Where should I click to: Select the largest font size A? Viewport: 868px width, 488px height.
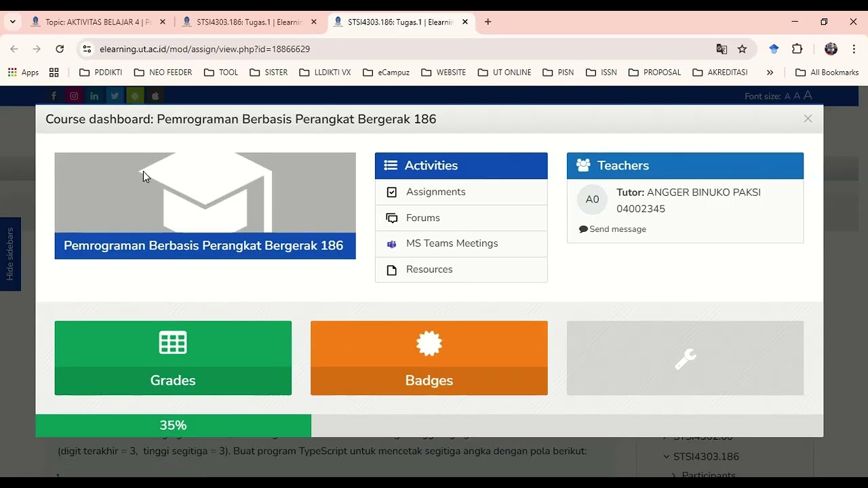click(807, 96)
